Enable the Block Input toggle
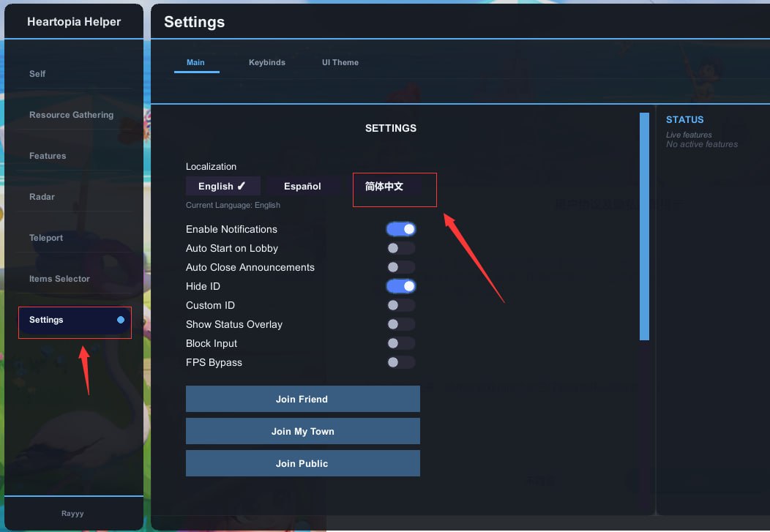The image size is (770, 532). (x=401, y=343)
